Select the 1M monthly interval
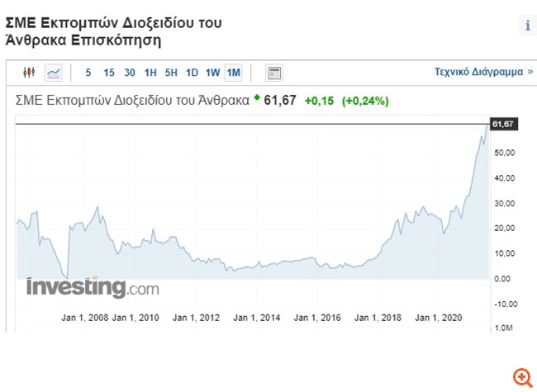 233,73
